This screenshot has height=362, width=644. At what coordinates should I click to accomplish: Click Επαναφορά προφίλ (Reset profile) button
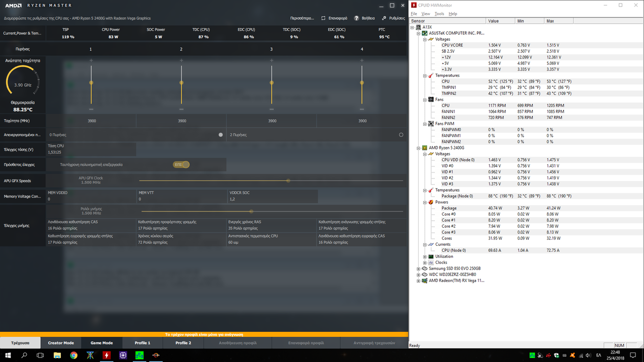[306, 343]
